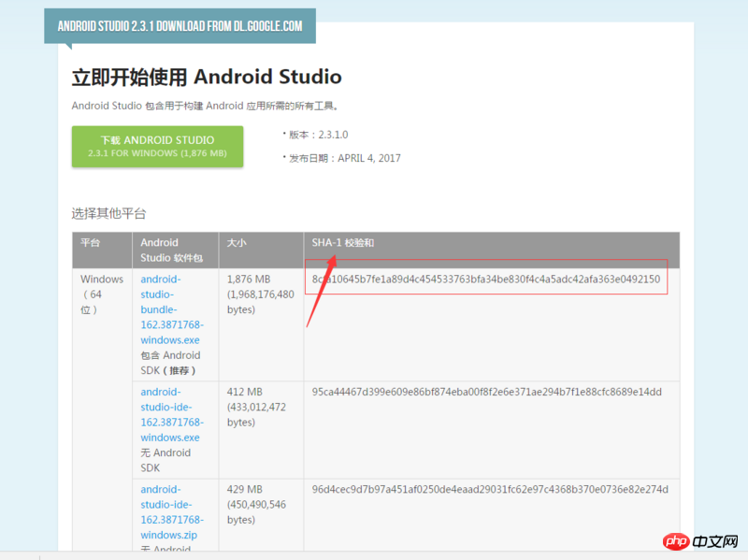
Task: Click the banner 'Android Studio 2.3.1 download from dl.google.com'
Action: 180,26
